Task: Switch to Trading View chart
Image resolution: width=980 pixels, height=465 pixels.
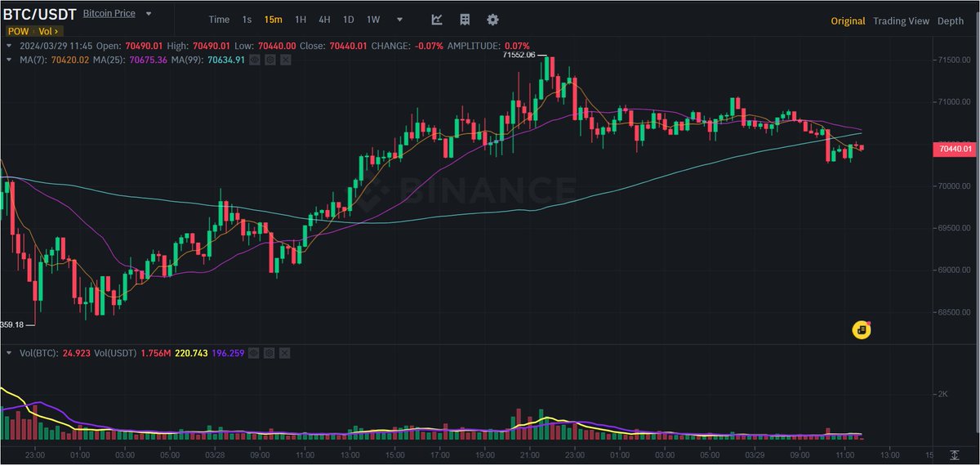Action: pos(901,21)
